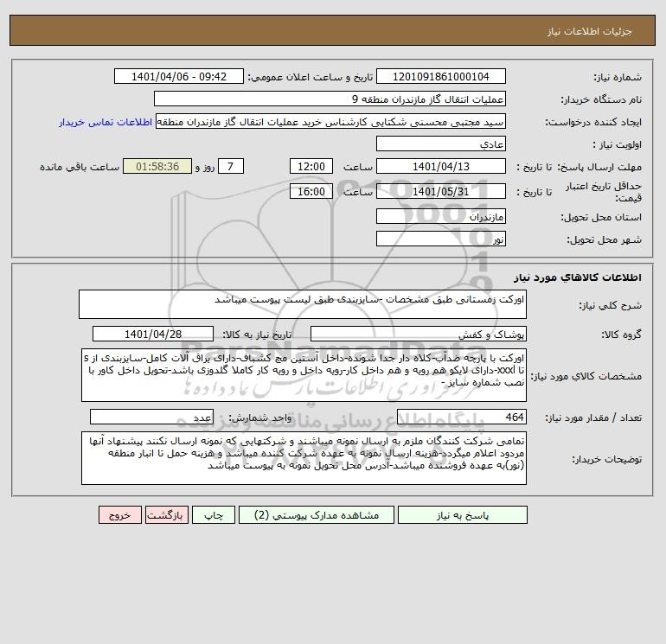Click the توضیحات خریدار label
666x644 pixels.
[x=606, y=459]
